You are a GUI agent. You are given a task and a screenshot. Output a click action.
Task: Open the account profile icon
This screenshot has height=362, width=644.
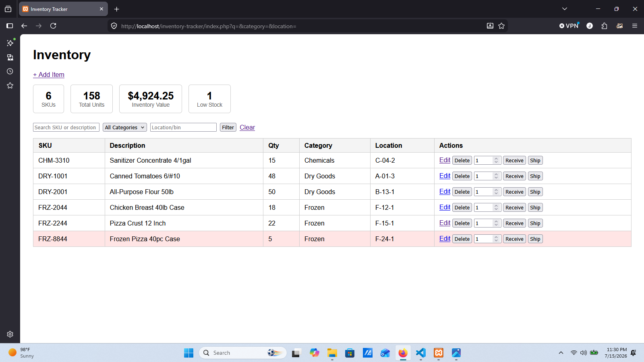[590, 26]
